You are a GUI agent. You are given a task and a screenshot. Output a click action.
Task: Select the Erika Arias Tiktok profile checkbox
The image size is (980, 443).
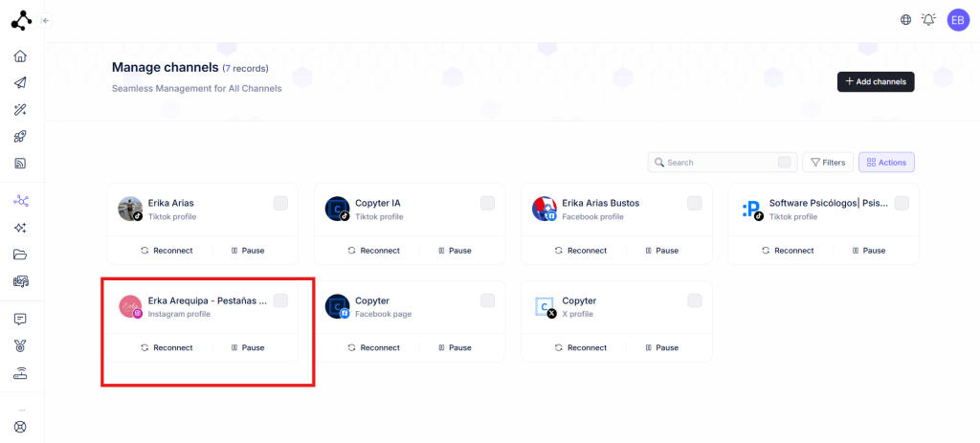[280, 203]
